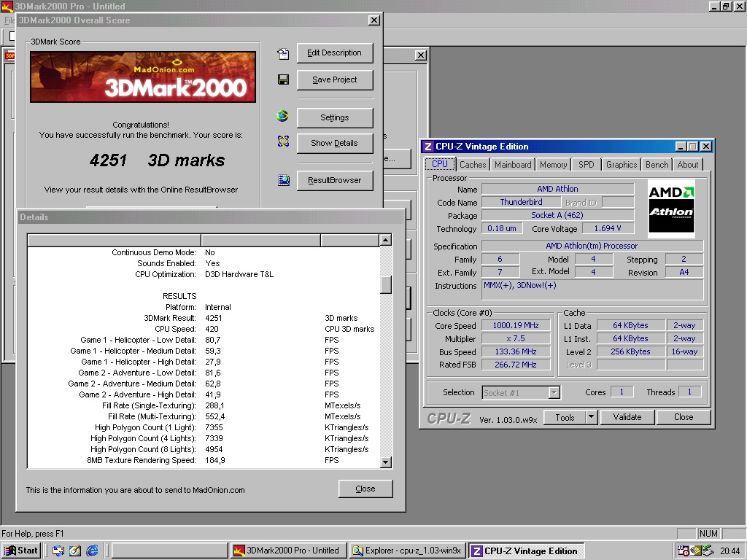Click Validate in CPU-Z
The height and width of the screenshot is (560, 747).
click(627, 417)
